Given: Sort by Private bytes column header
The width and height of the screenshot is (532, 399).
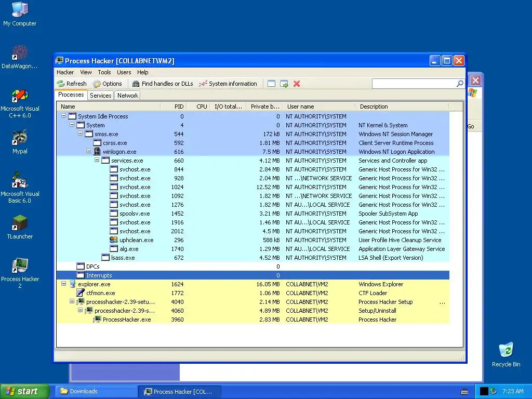Looking at the screenshot, I should (x=264, y=107).
